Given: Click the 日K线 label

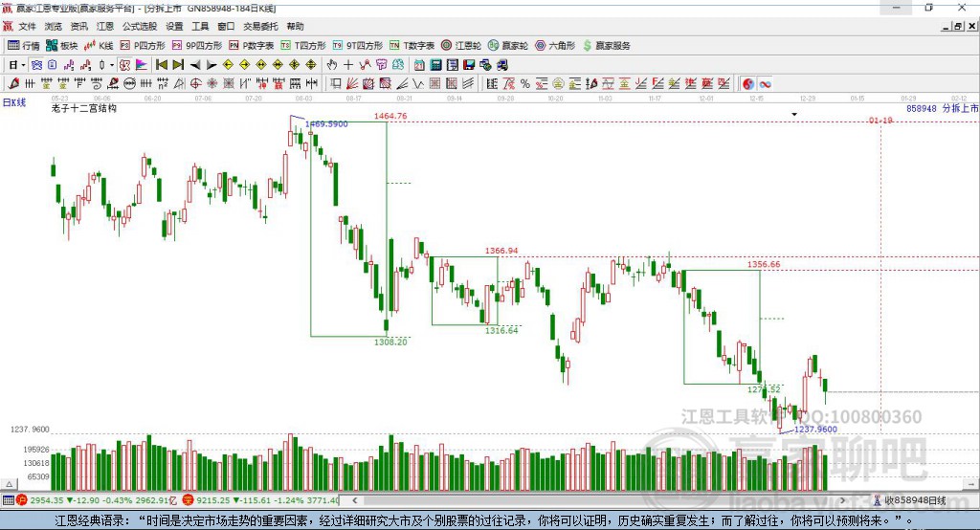Looking at the screenshot, I should tap(14, 102).
